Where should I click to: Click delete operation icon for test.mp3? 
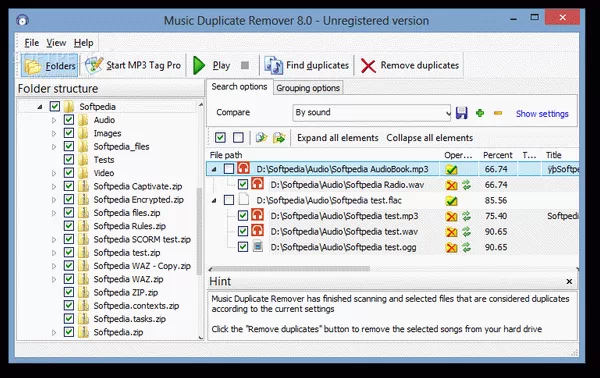[452, 216]
